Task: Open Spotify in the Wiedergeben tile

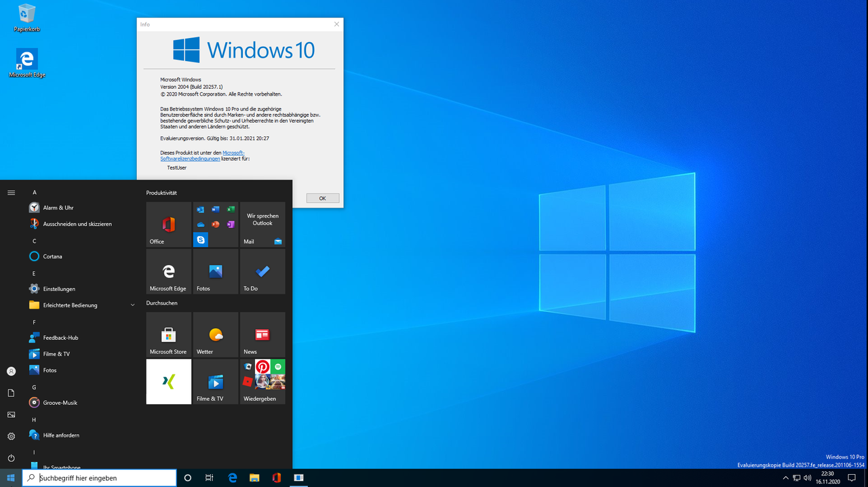Action: 277,367
